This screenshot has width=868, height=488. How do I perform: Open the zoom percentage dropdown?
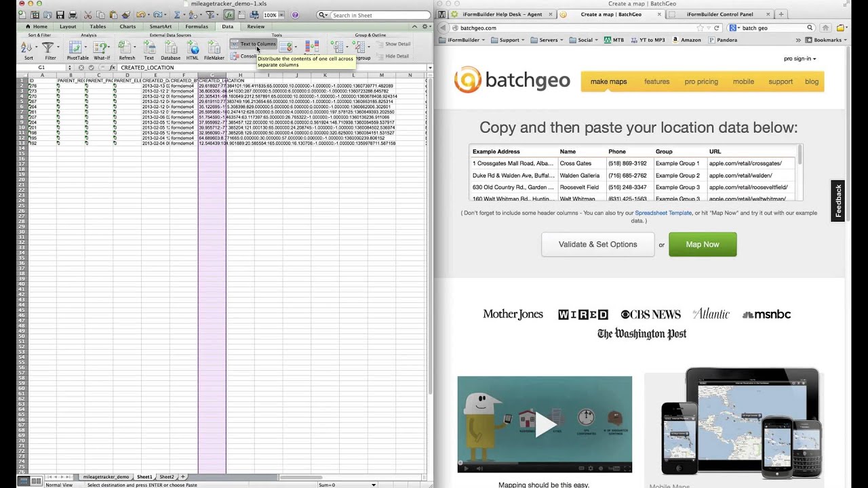281,15
